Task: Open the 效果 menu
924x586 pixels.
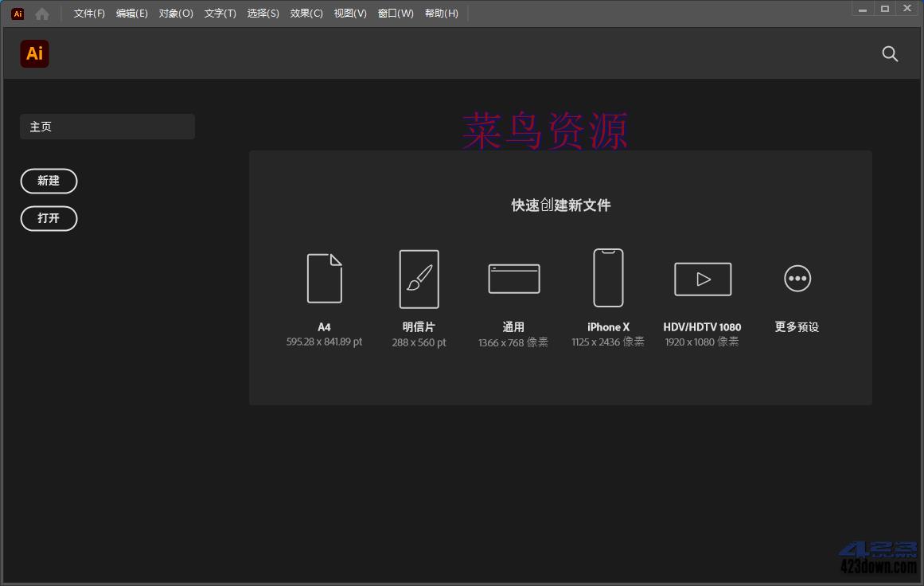Action: tap(306, 13)
